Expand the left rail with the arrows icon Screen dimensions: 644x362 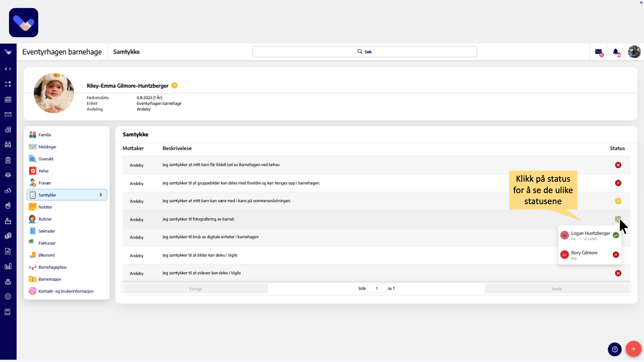(8, 69)
